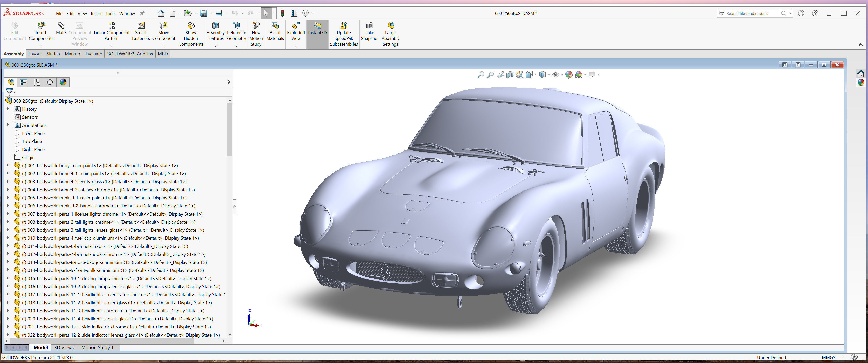Viewport: 868px width, 363px height.
Task: Click the feature tree vertical scrollbar
Action: click(229, 130)
